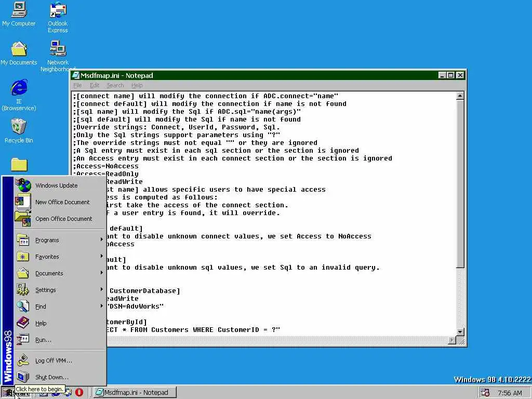Launch Outlook Express from the desktop
The height and width of the screenshot is (399, 532).
pyautogui.click(x=58, y=17)
